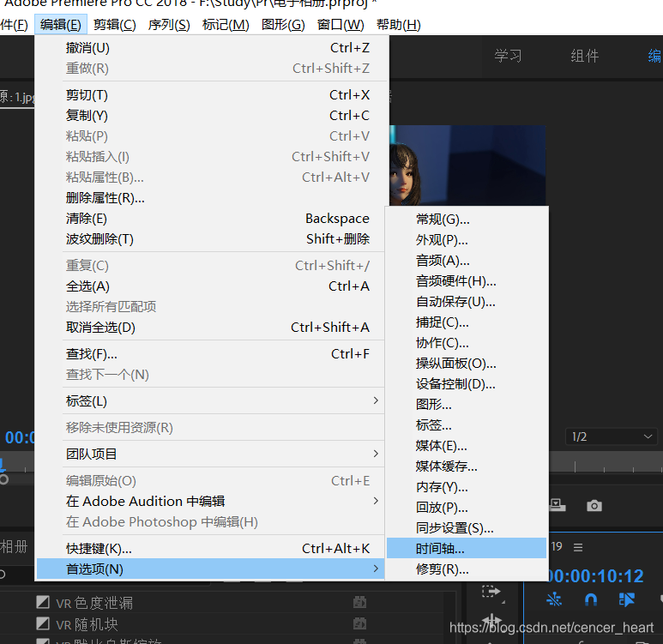Viewport: 663px width, 644px height.
Task: Open 回放(P)... preferences
Action: coord(467,508)
